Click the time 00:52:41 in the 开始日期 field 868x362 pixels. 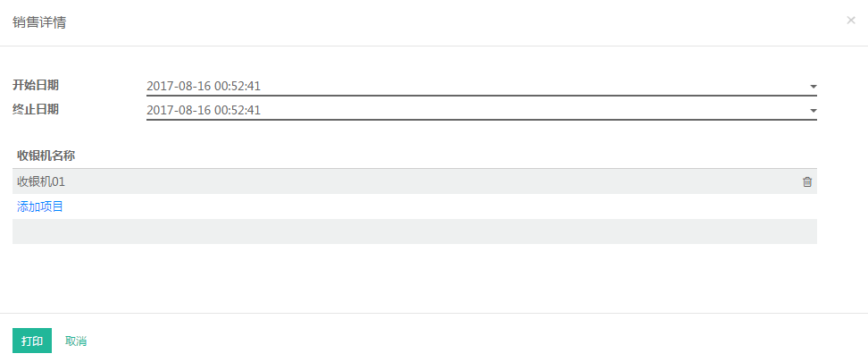coord(238,86)
